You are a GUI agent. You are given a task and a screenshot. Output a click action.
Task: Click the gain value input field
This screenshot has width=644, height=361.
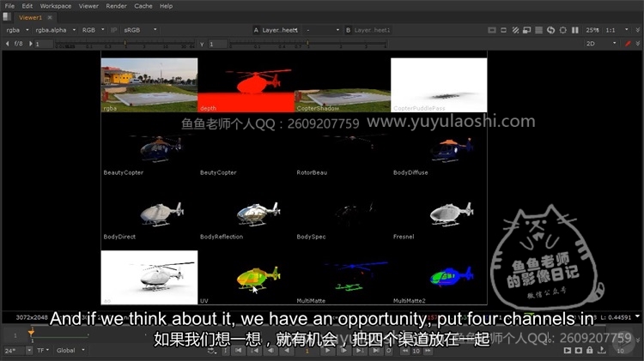[44, 44]
